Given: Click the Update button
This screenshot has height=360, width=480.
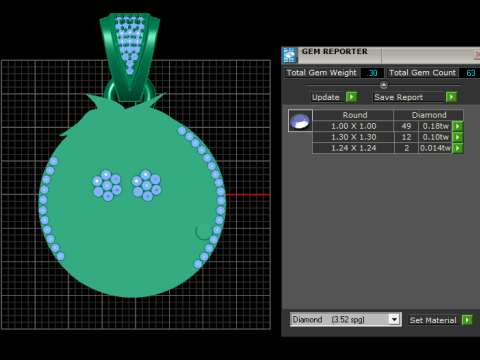Looking at the screenshot, I should click(x=326, y=97).
